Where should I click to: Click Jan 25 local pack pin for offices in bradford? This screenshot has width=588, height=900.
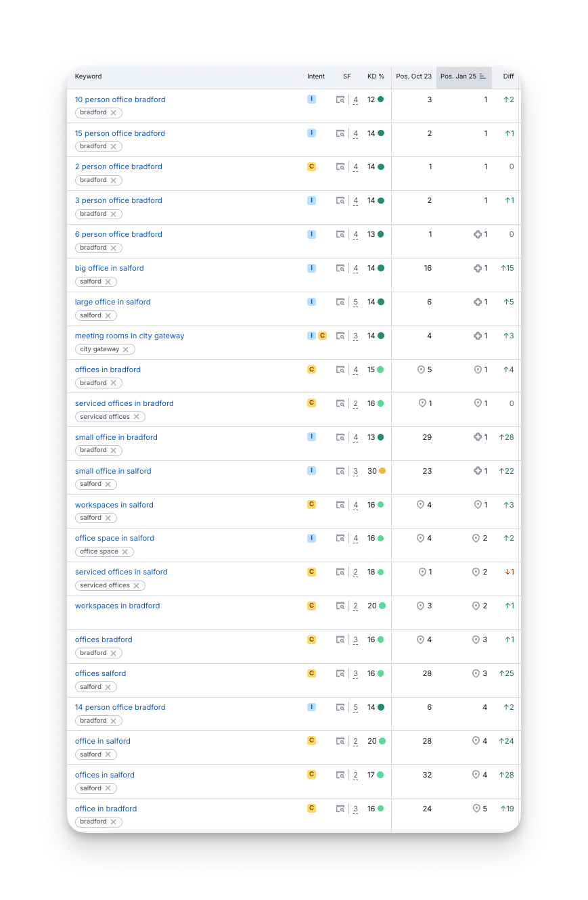pos(478,370)
